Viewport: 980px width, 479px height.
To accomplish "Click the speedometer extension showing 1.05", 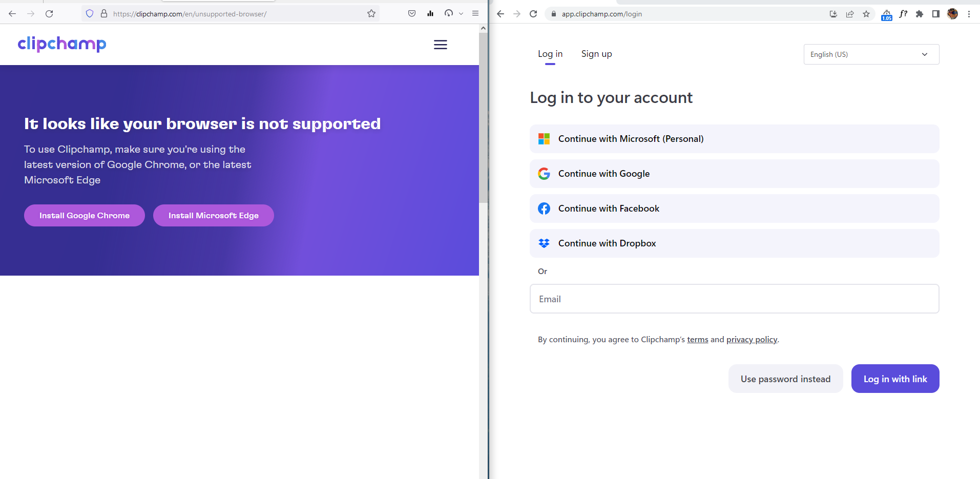I will [x=887, y=14].
